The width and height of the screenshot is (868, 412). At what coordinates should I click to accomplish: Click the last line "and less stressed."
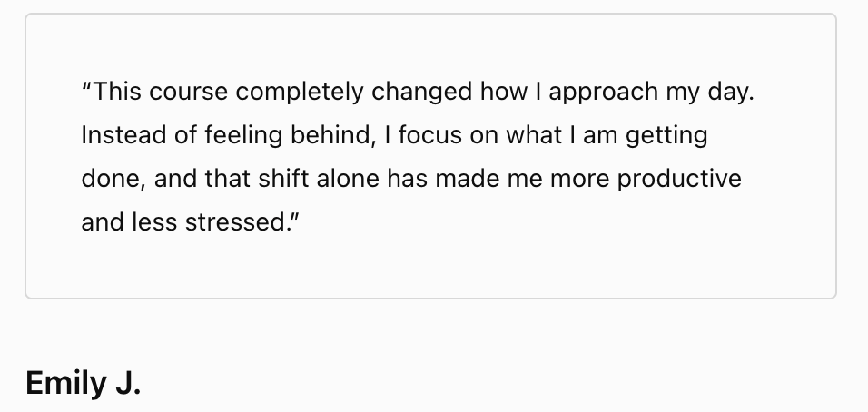coord(190,222)
